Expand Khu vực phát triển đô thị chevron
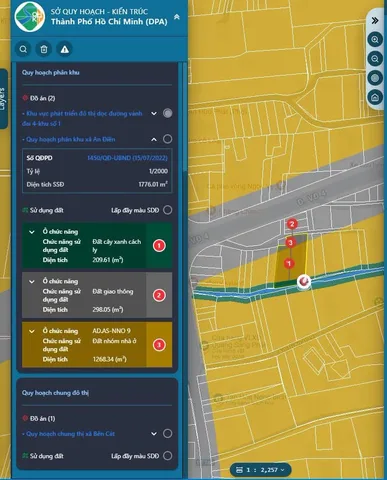 154,113
